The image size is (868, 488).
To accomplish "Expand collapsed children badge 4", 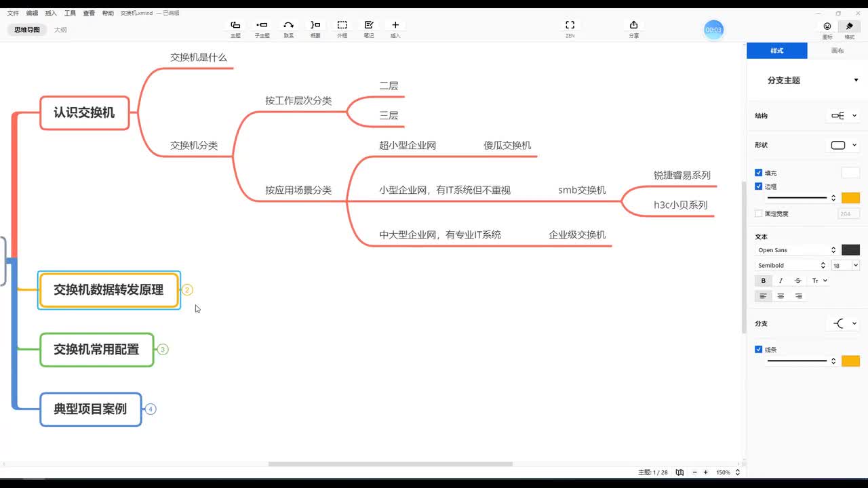I will [x=151, y=409].
